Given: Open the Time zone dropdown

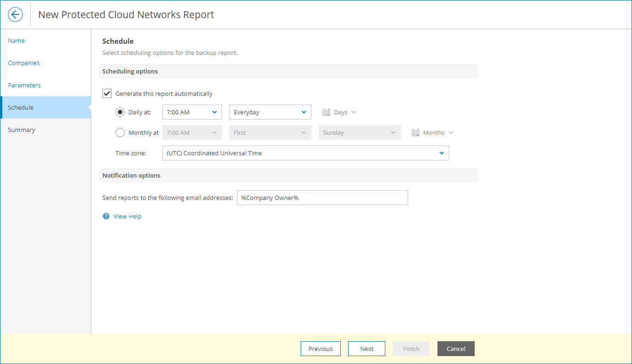Looking at the screenshot, I should click(x=305, y=152).
